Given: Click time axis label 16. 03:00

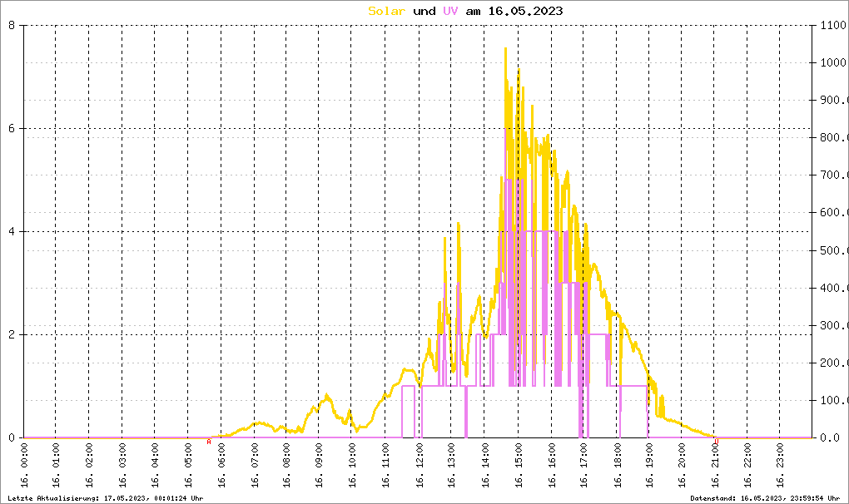Looking at the screenshot, I should pyautogui.click(x=122, y=465).
